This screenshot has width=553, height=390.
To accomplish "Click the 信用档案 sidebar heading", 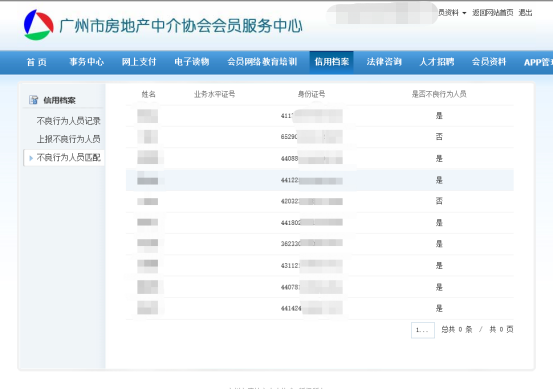I will pyautogui.click(x=59, y=100).
